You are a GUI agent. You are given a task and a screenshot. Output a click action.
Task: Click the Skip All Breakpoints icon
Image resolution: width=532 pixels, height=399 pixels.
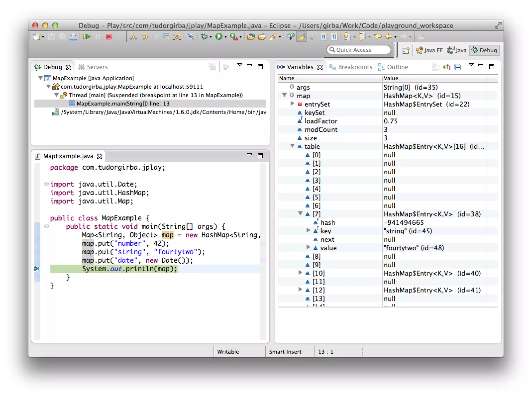pos(191,37)
